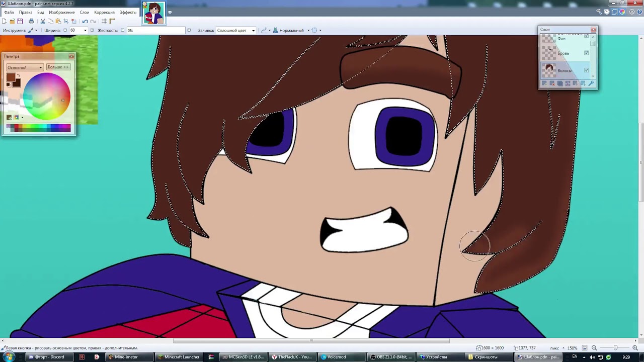Open a file with the folder icon

12,21
